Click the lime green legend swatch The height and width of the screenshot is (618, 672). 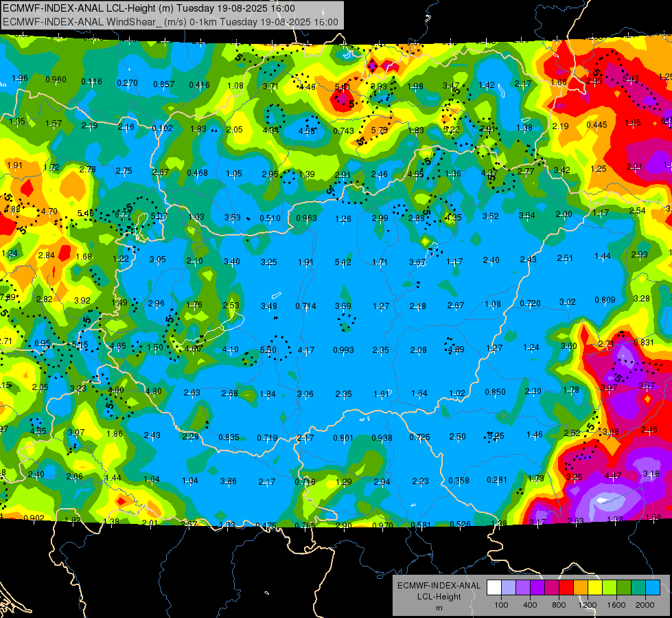pyautogui.click(x=609, y=588)
